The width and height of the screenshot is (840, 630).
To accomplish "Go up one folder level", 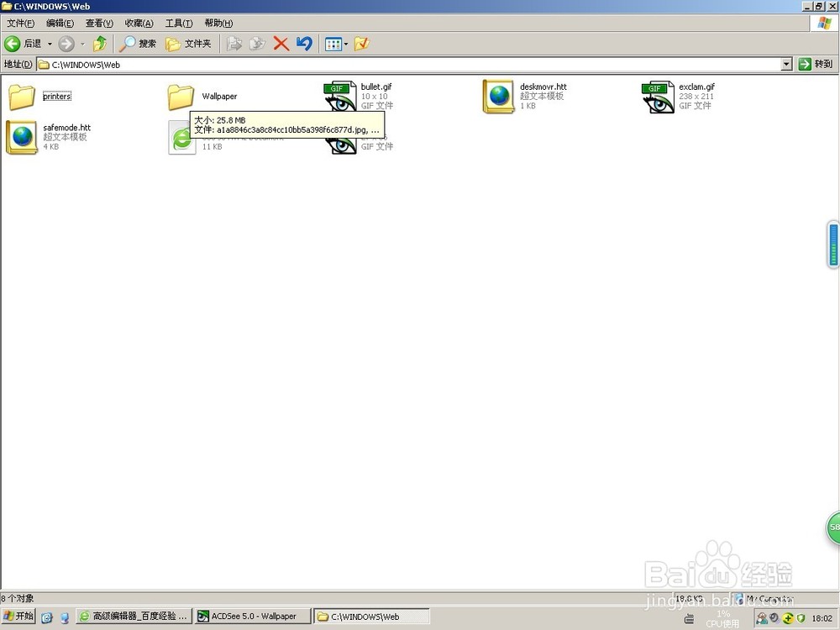I will coord(100,44).
